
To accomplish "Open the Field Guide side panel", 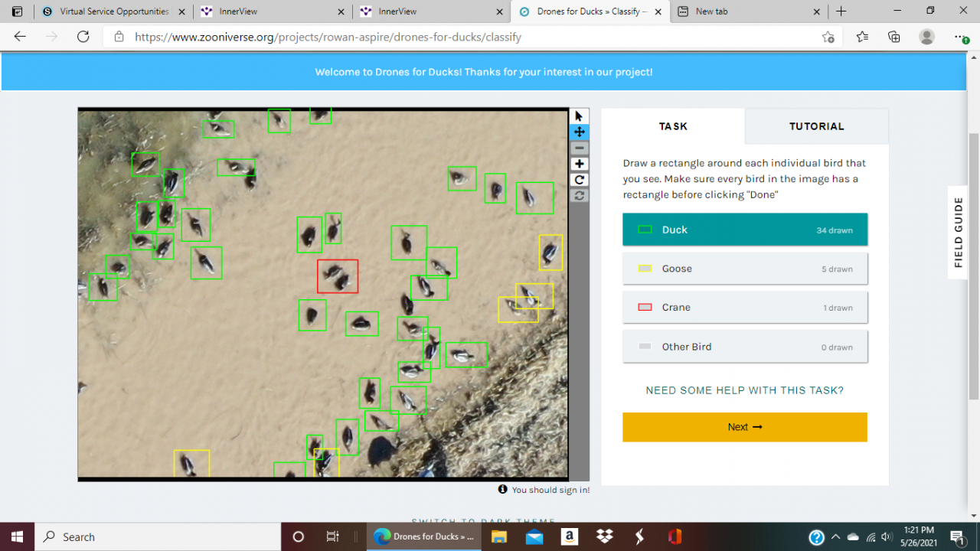I will pos(959,233).
